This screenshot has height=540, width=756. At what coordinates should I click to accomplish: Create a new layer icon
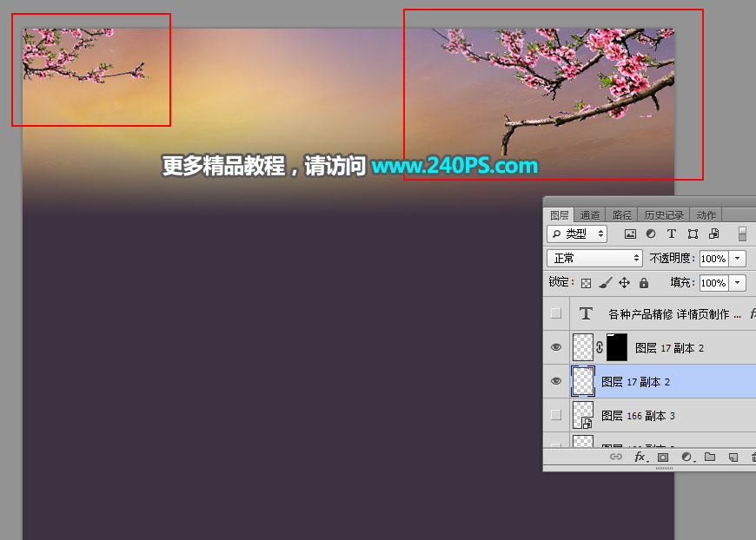[x=733, y=458]
